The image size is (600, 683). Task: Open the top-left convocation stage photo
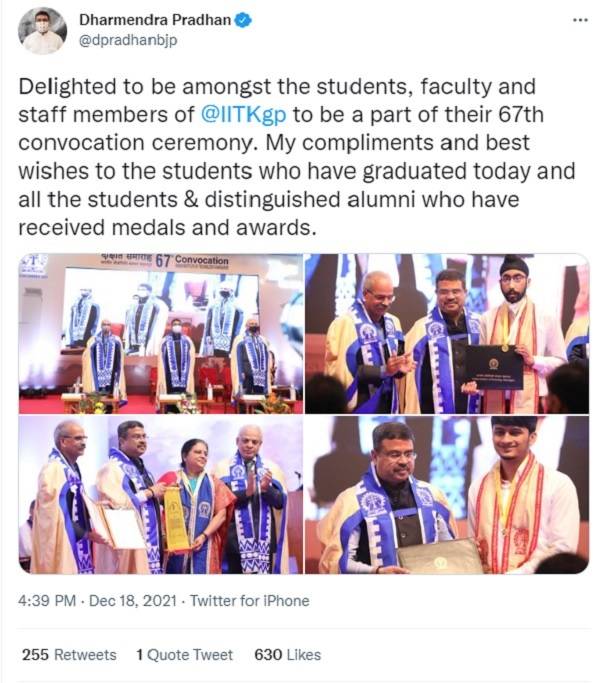(160, 333)
